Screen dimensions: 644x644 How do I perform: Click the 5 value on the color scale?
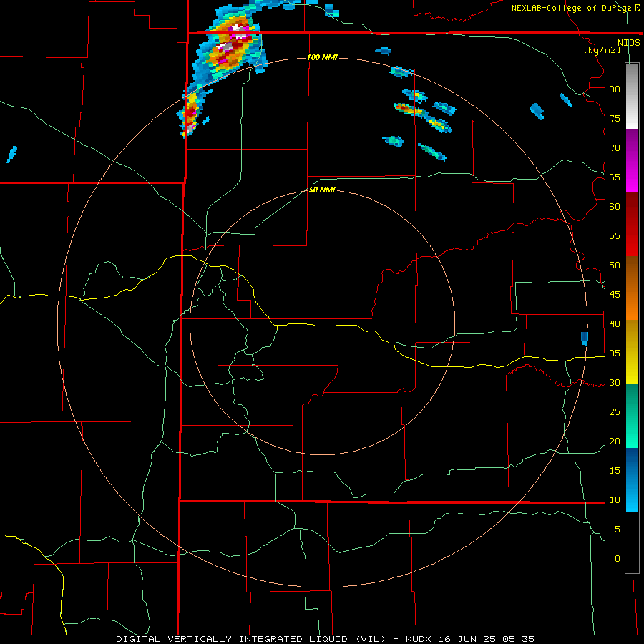618,530
